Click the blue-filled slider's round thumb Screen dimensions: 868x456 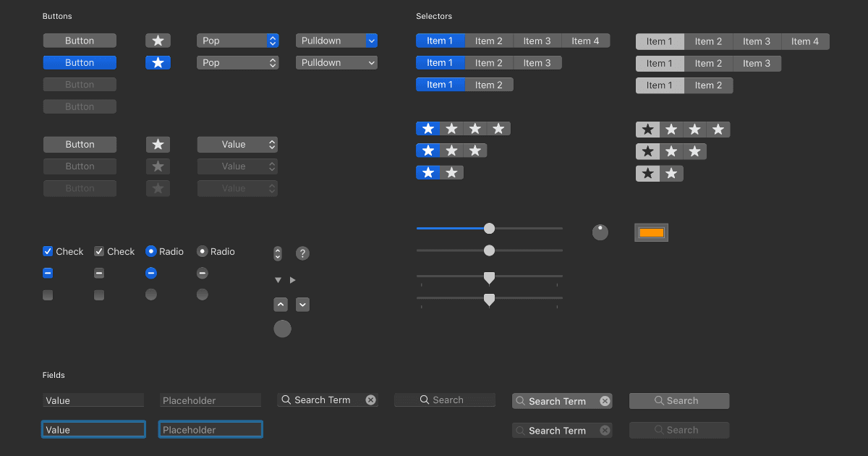click(489, 228)
